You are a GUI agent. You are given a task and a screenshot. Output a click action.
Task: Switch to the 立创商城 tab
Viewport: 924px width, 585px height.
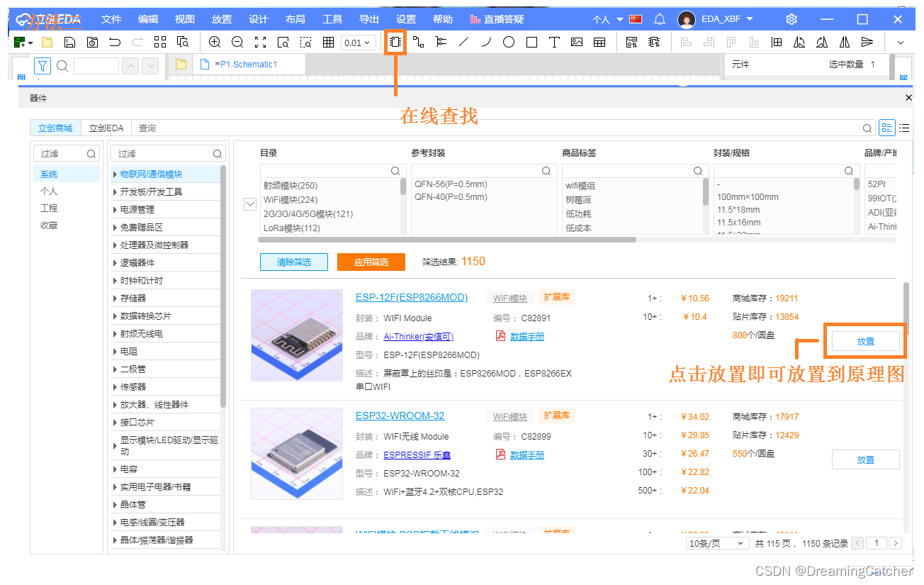[x=55, y=128]
